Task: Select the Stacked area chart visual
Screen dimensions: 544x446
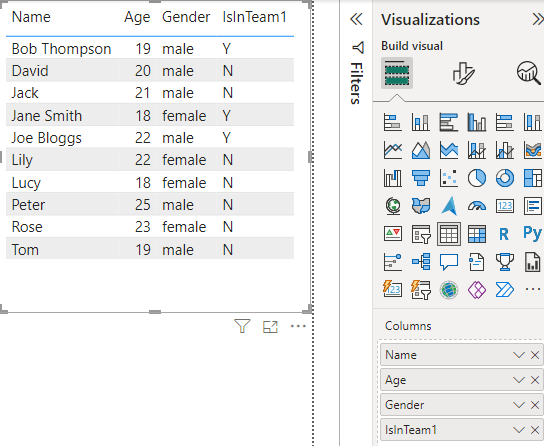Action: tap(449, 150)
